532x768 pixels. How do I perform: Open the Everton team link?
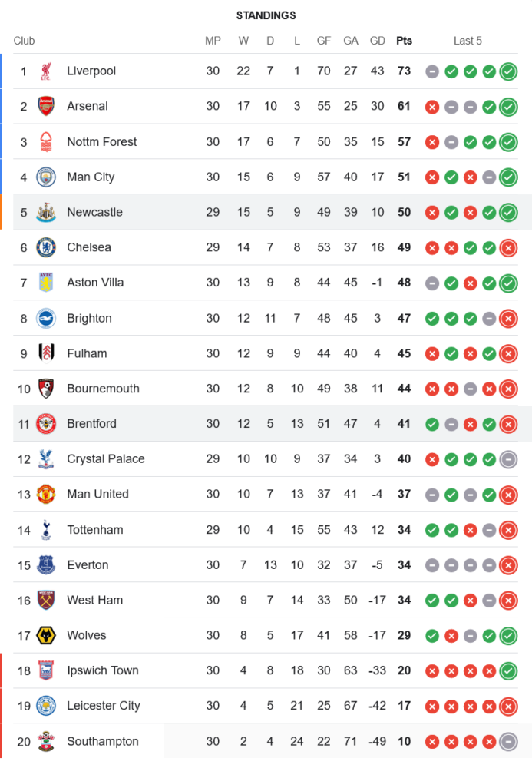click(x=88, y=565)
